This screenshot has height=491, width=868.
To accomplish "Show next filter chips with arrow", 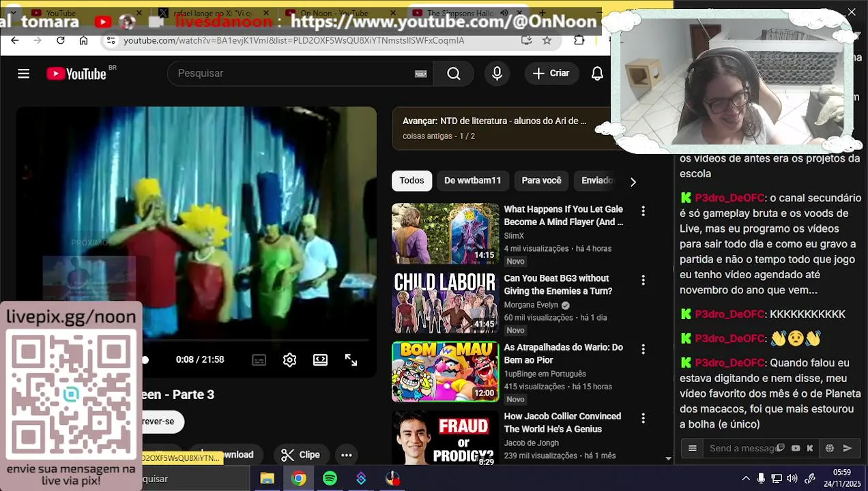I will coord(633,181).
